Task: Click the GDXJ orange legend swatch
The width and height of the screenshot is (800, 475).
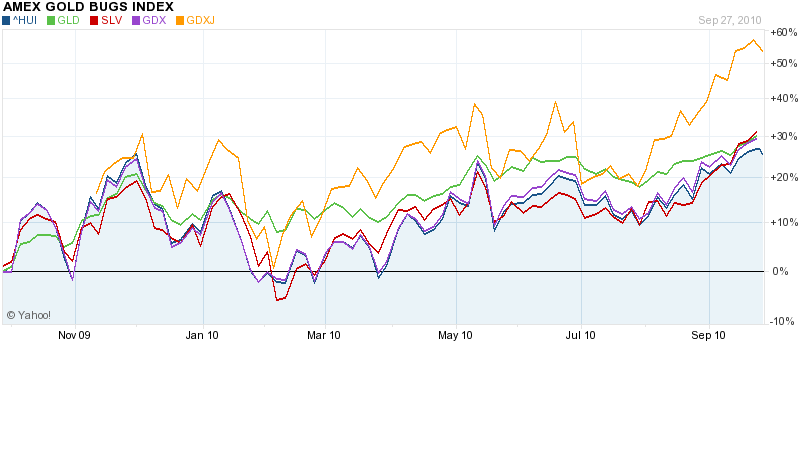Action: pyautogui.click(x=180, y=21)
